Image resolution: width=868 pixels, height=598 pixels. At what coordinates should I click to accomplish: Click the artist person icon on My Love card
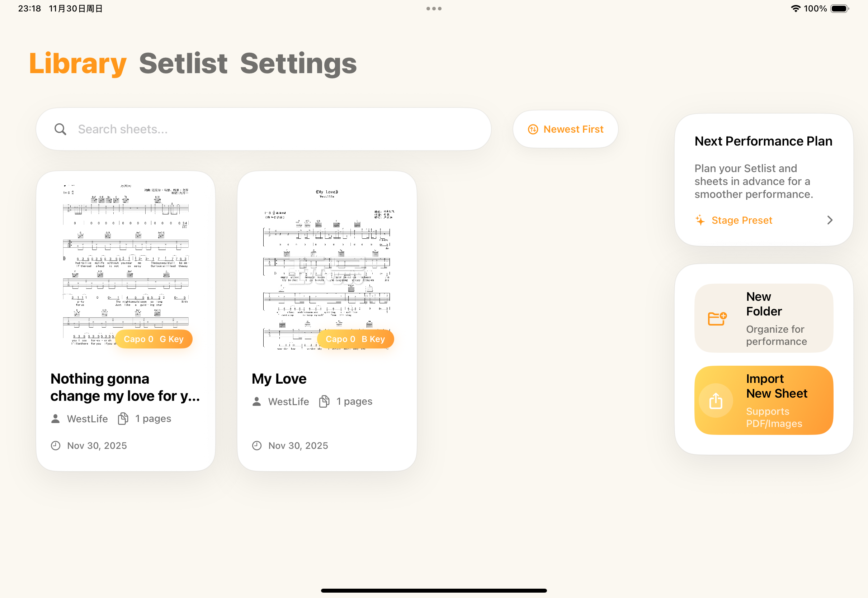(257, 401)
